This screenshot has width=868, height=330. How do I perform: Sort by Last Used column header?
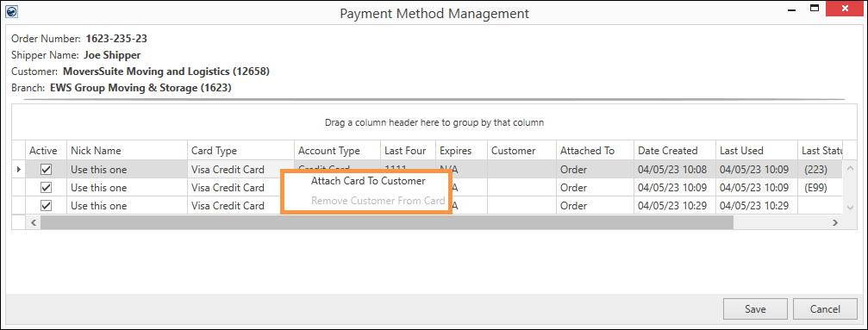757,151
